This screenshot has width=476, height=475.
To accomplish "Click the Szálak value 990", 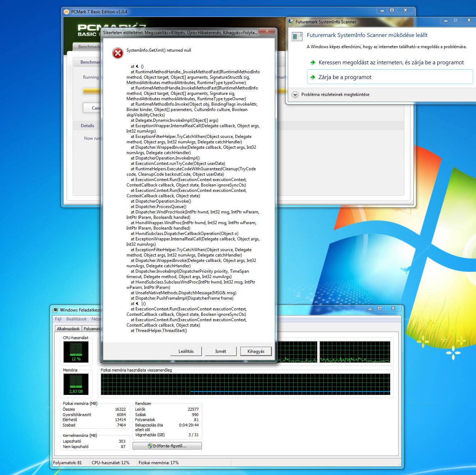I will click(195, 415).
